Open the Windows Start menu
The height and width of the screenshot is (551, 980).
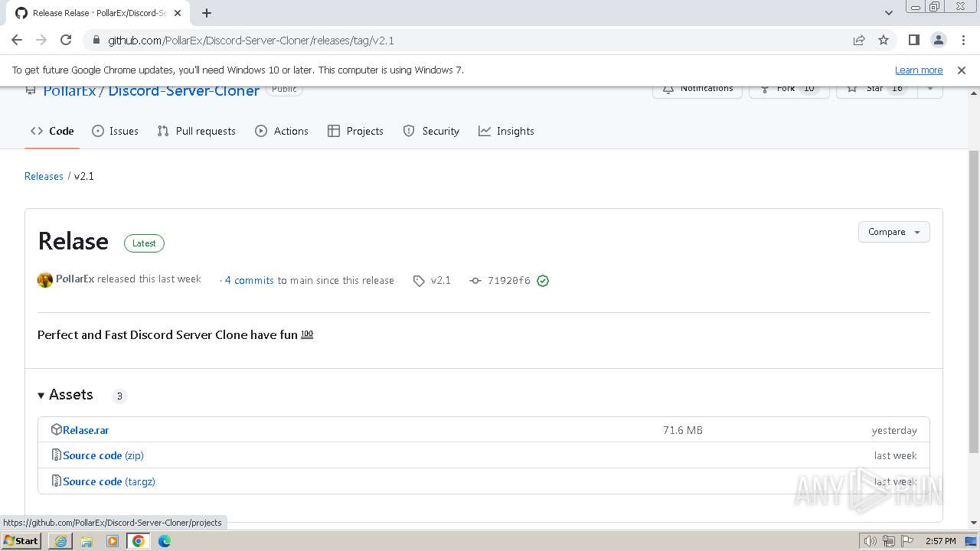pyautogui.click(x=21, y=540)
